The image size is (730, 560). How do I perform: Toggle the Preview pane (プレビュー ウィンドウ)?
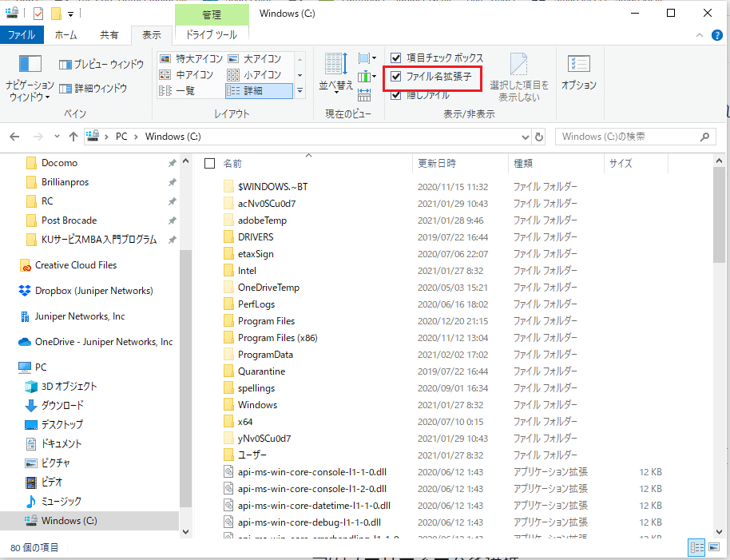pyautogui.click(x=101, y=64)
